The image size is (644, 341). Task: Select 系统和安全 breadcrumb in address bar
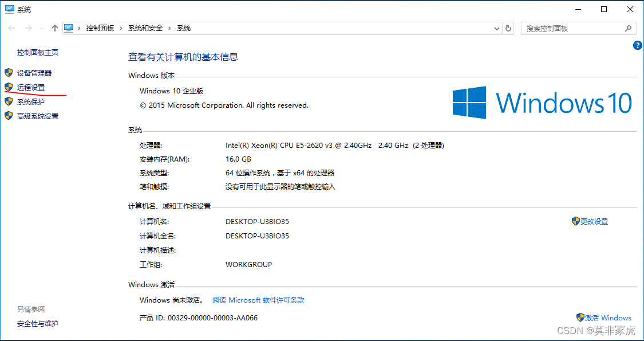tap(145, 28)
